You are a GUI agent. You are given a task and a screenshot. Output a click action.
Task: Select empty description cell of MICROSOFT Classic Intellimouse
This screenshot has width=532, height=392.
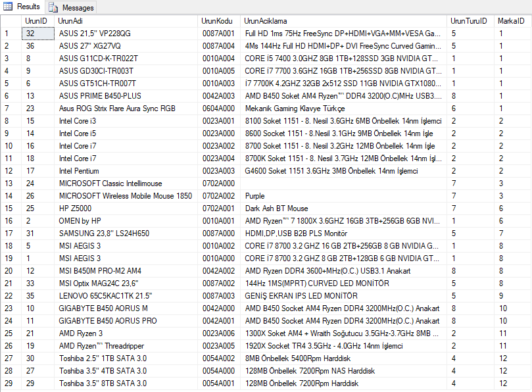(x=343, y=184)
